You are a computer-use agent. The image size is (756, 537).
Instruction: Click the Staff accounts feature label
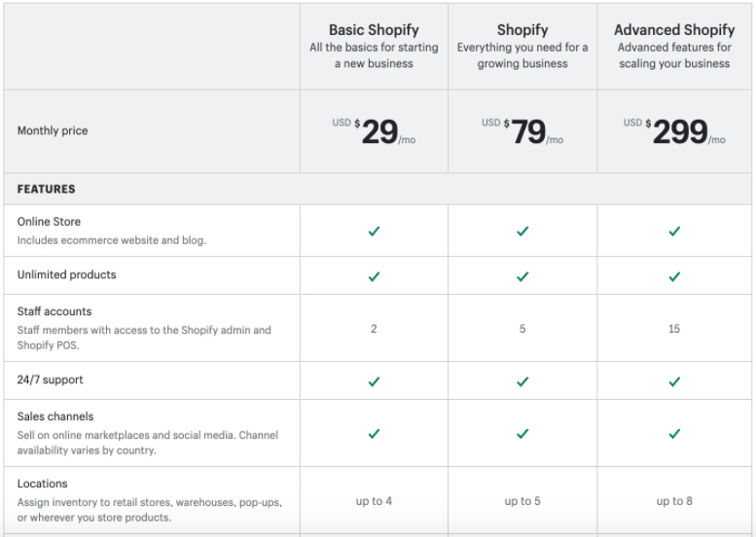pyautogui.click(x=54, y=311)
